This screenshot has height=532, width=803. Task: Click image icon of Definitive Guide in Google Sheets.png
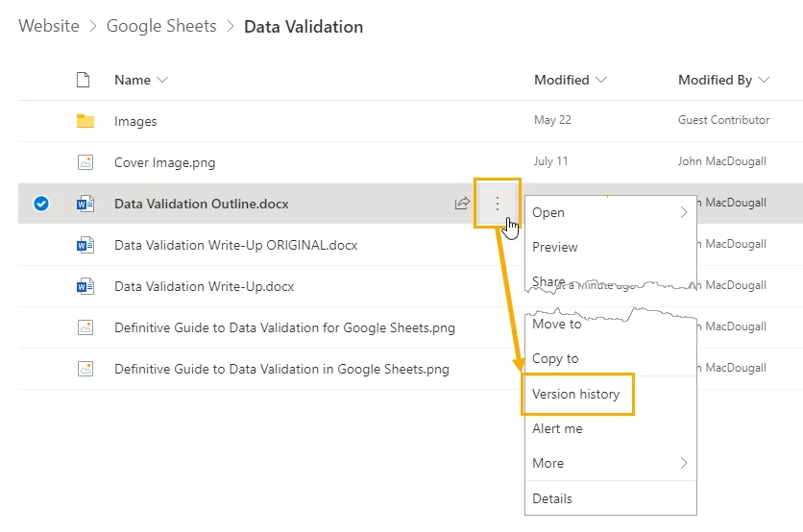85,369
